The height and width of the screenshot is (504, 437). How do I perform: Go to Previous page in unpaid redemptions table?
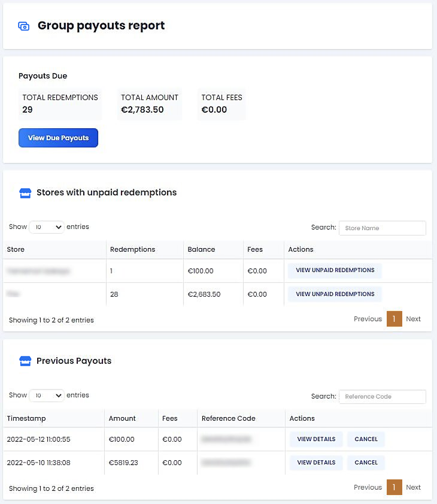pyautogui.click(x=368, y=319)
